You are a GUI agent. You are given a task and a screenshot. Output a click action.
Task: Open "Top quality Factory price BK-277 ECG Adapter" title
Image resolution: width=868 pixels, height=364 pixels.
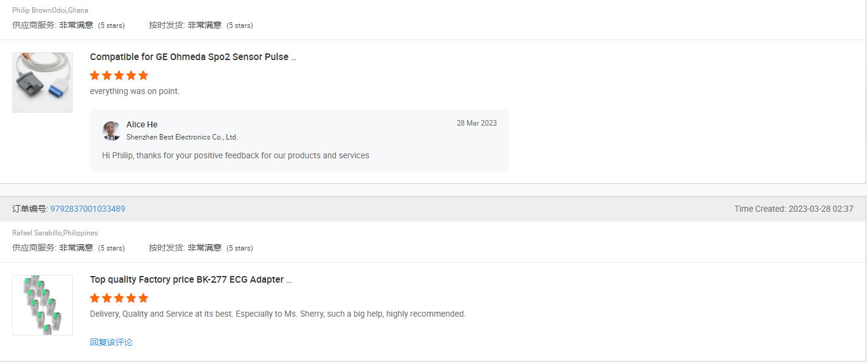[x=190, y=280]
